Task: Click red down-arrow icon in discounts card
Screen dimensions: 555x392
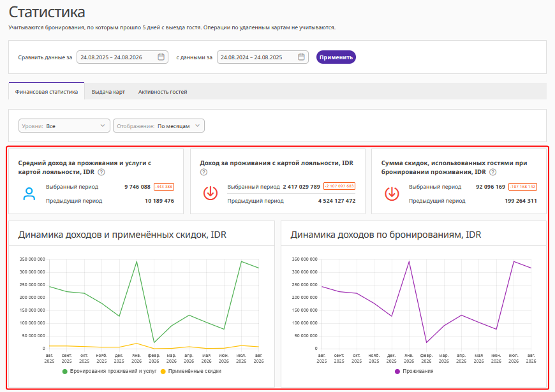Action: 392,194
